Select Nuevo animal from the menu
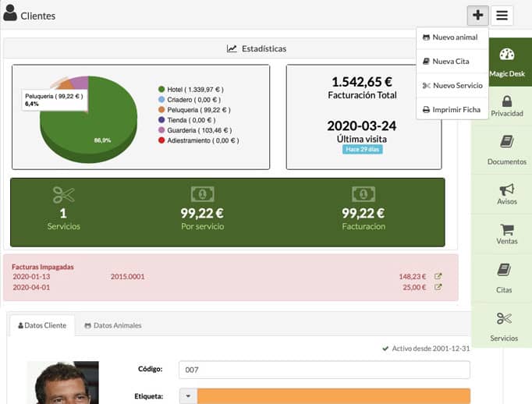This screenshot has width=532, height=404. 454,37
